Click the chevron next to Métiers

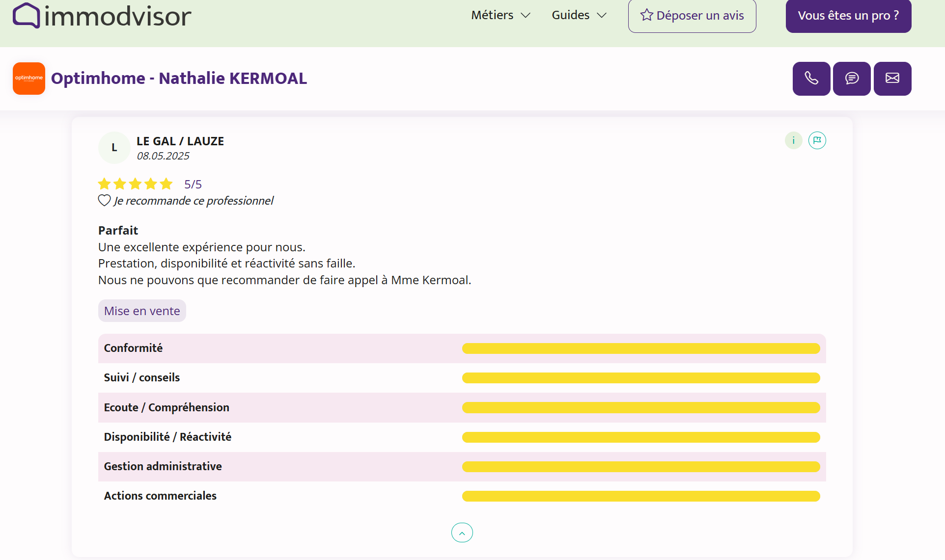(525, 16)
